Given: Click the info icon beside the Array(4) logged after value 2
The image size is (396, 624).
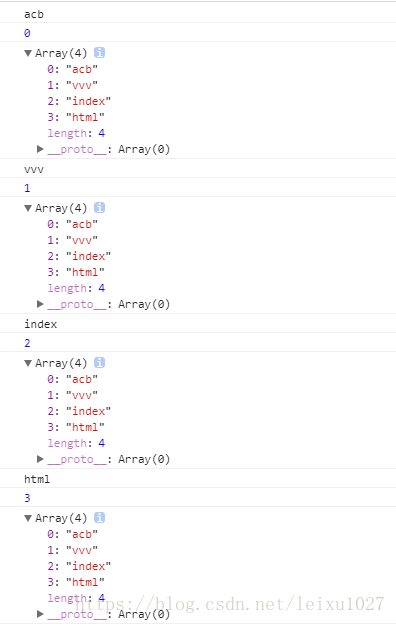Looking at the screenshot, I should [x=99, y=363].
